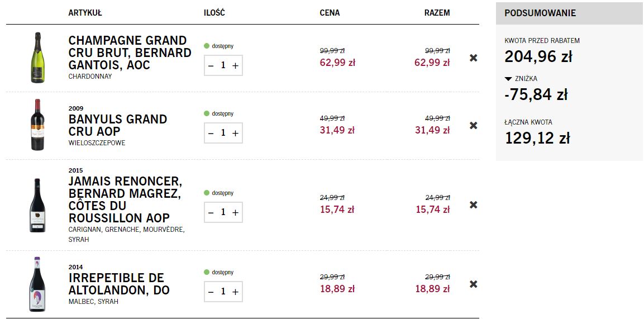
Task: Open Banyuls Grand Cru AOP product page
Action: (x=118, y=125)
